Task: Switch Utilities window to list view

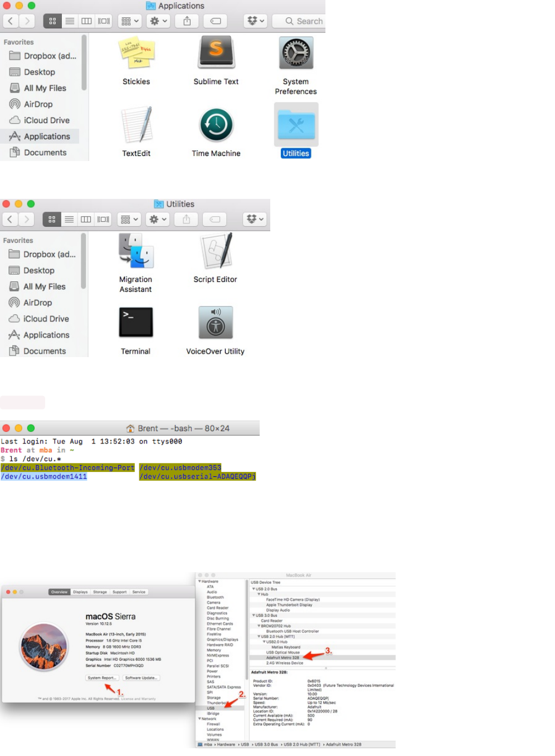Action: (69, 220)
